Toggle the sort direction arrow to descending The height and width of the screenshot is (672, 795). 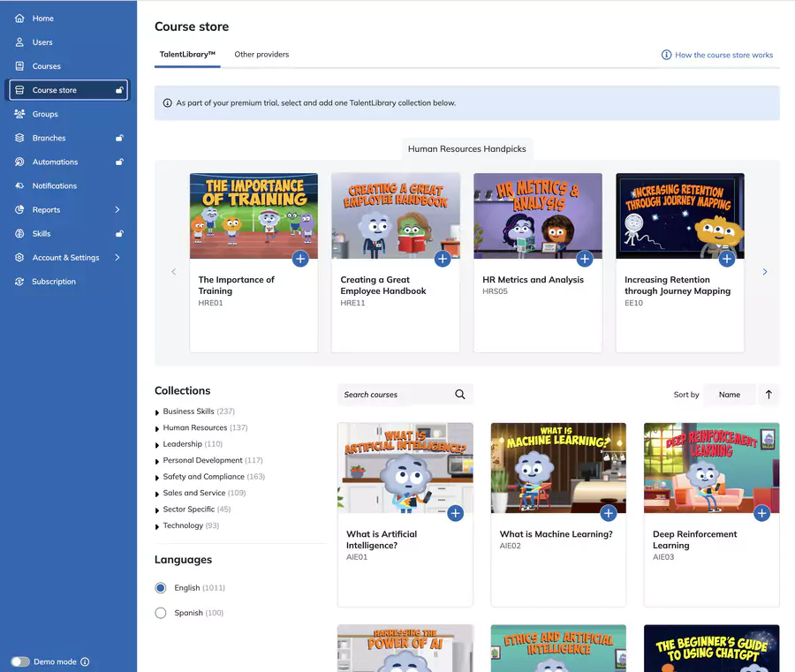[768, 394]
